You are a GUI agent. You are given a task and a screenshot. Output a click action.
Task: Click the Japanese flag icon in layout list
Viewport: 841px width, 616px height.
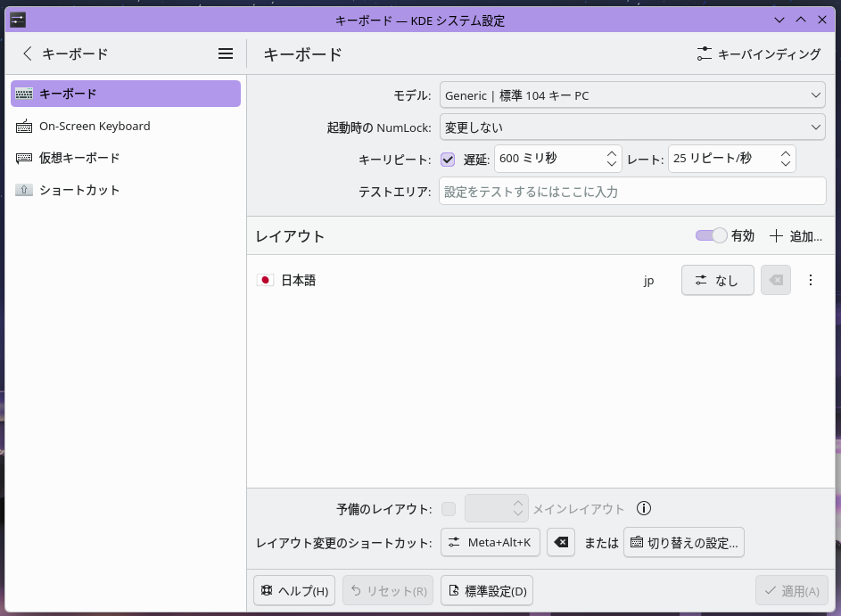coord(265,280)
